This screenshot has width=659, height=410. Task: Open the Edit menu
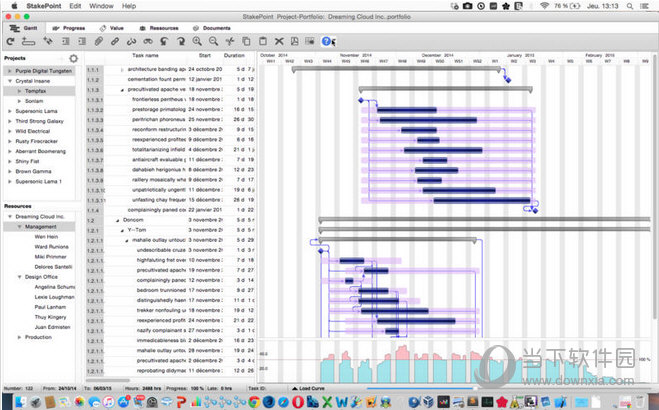(75, 6)
